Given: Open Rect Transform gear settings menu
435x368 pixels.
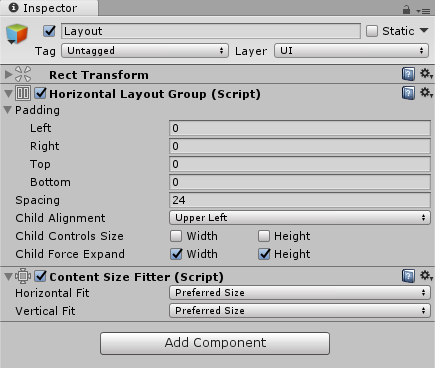Looking at the screenshot, I should click(426, 74).
